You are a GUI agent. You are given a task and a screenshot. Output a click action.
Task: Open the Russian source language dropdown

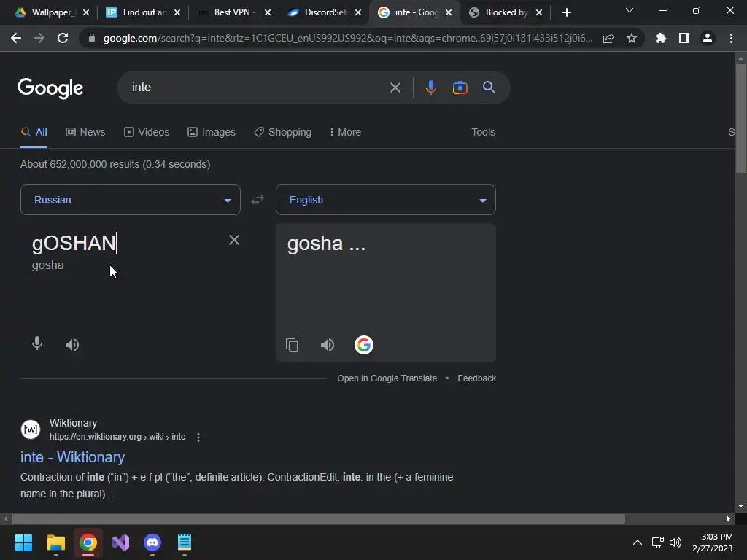click(x=131, y=200)
